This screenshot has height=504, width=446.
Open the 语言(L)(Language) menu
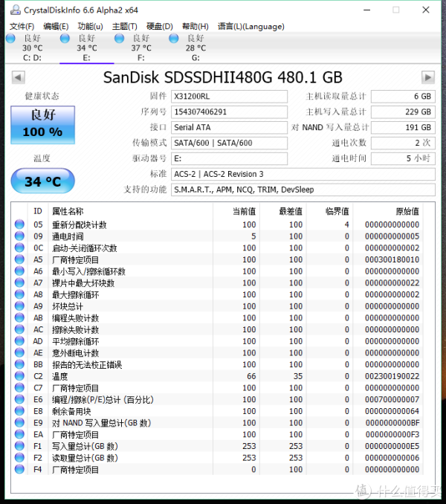(x=251, y=26)
